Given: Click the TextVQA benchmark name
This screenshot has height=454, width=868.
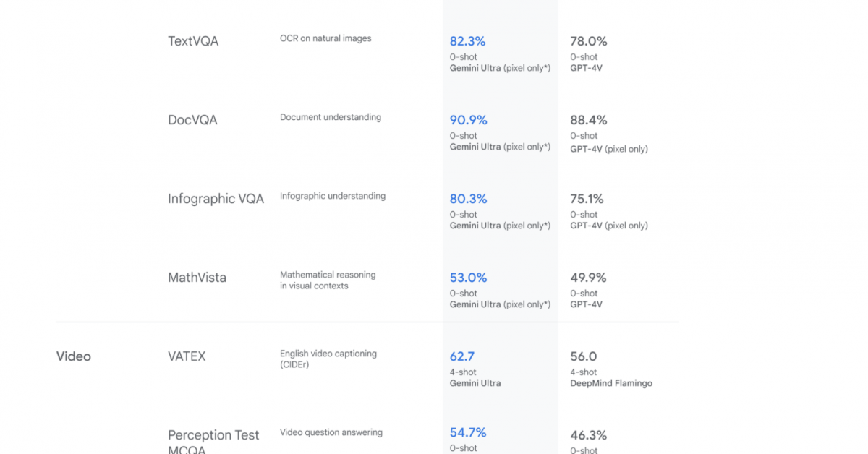Looking at the screenshot, I should point(193,41).
